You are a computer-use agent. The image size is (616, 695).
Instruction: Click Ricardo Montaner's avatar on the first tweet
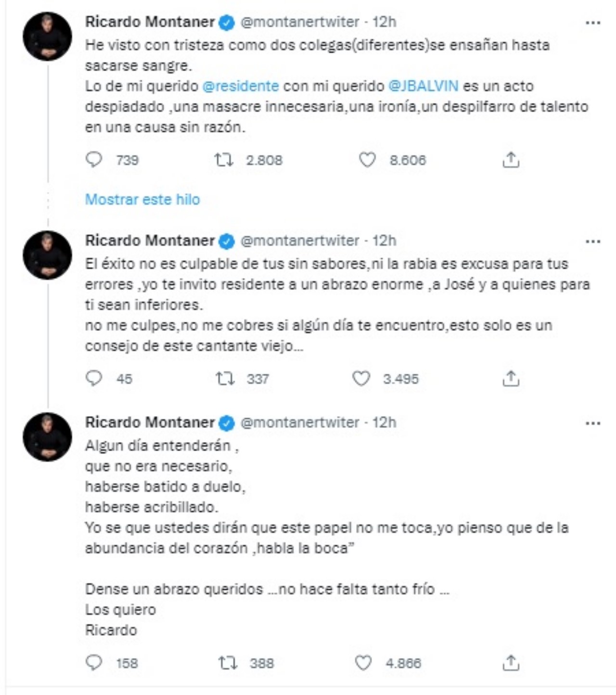(x=47, y=37)
